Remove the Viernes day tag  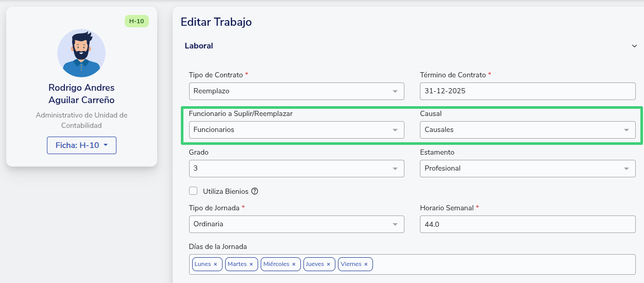[x=366, y=264]
